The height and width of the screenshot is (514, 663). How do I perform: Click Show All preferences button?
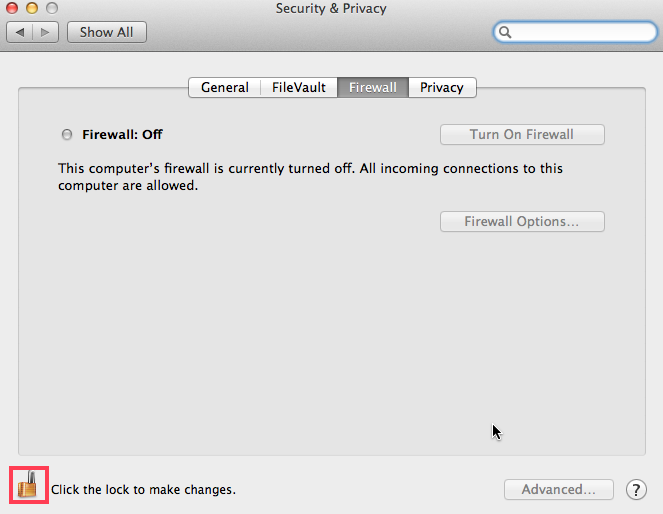pyautogui.click(x=107, y=32)
